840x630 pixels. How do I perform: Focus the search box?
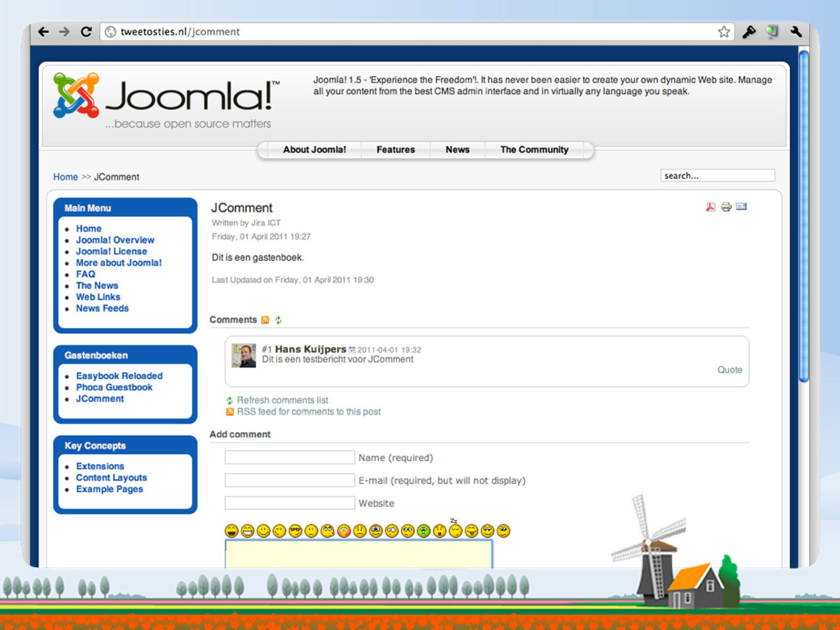point(718,175)
